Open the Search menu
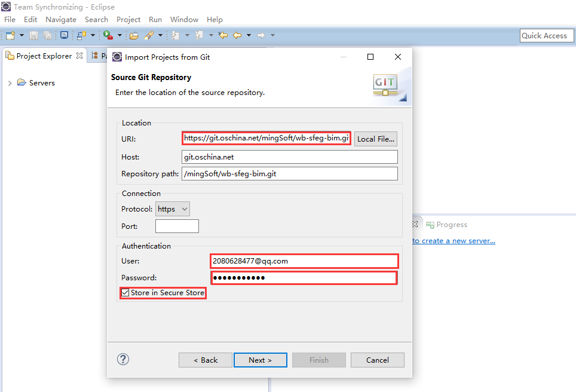The image size is (576, 392). point(96,20)
